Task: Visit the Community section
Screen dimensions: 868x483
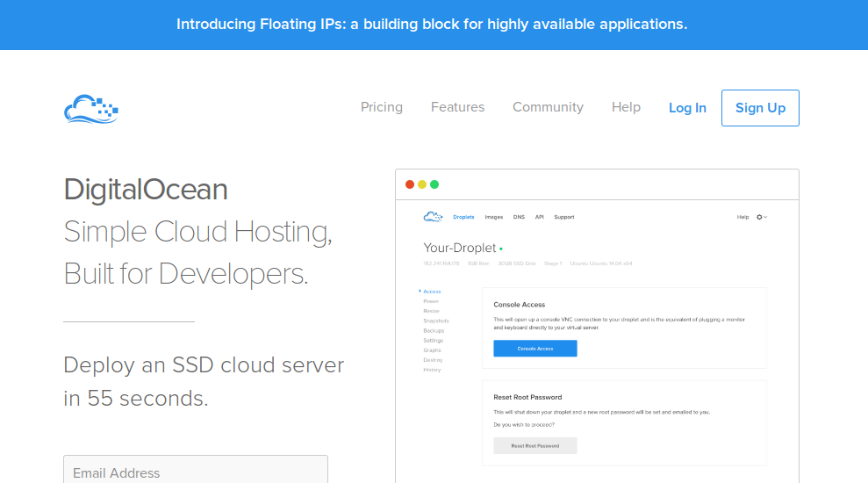Action: click(548, 107)
